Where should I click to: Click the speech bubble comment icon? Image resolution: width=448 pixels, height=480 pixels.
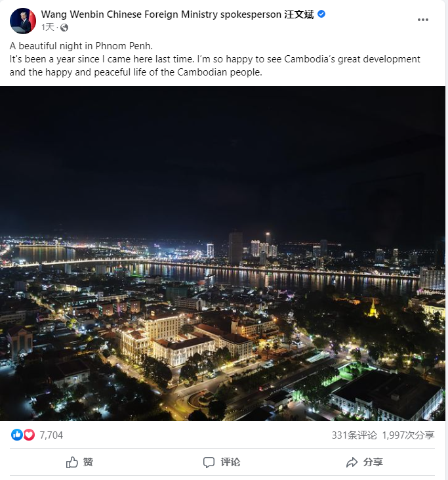point(209,462)
